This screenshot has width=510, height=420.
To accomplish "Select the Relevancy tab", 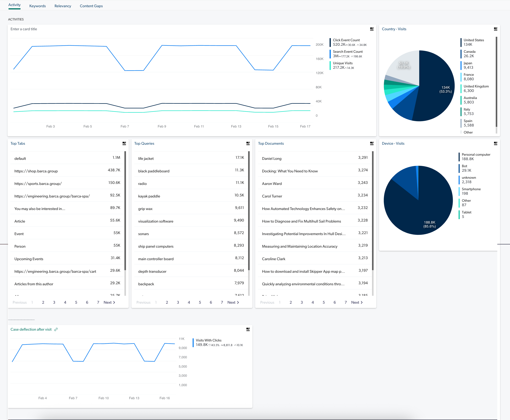I will (x=63, y=6).
